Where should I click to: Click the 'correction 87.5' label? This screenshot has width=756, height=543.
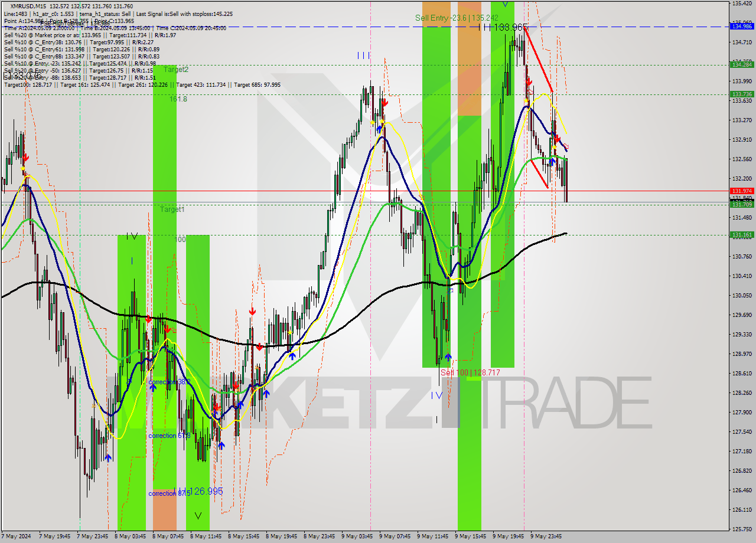point(169,493)
